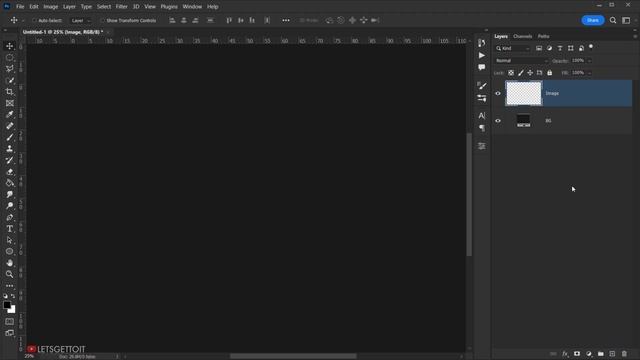Hide the Image layer

(x=498, y=93)
